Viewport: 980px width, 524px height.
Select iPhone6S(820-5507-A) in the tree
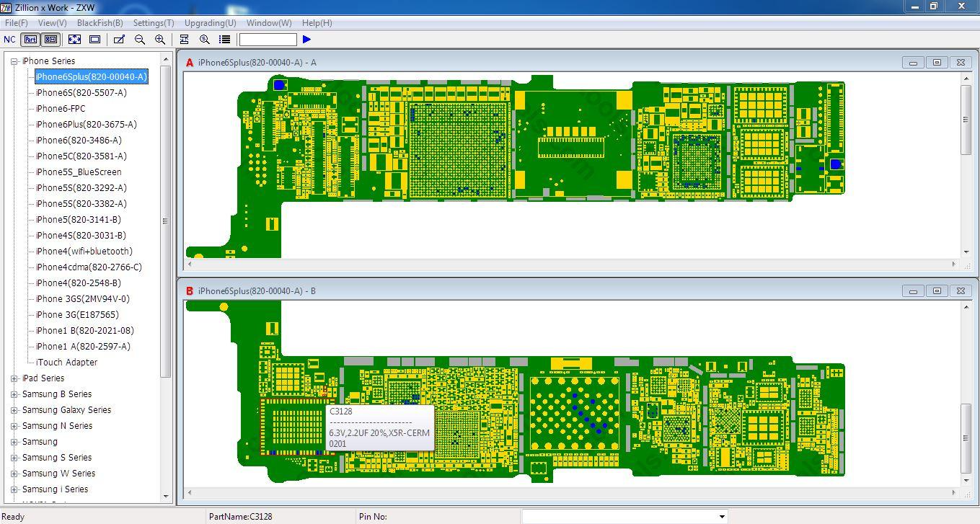[81, 93]
